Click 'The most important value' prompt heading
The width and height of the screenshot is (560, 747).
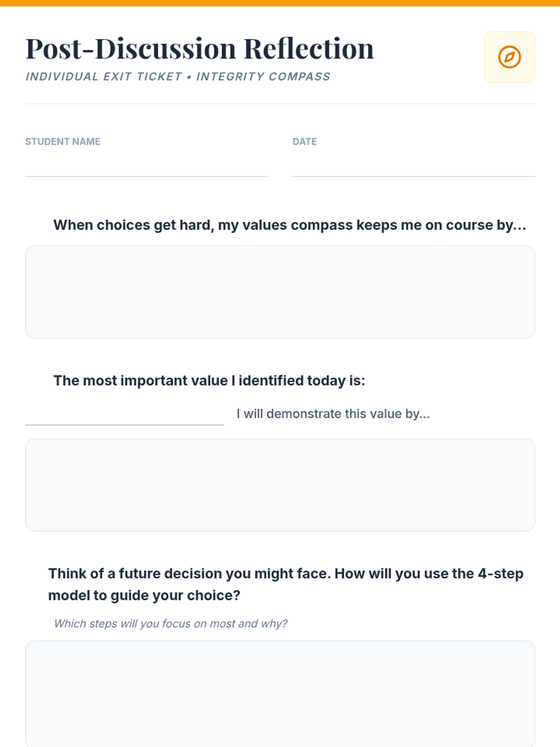pyautogui.click(x=209, y=381)
